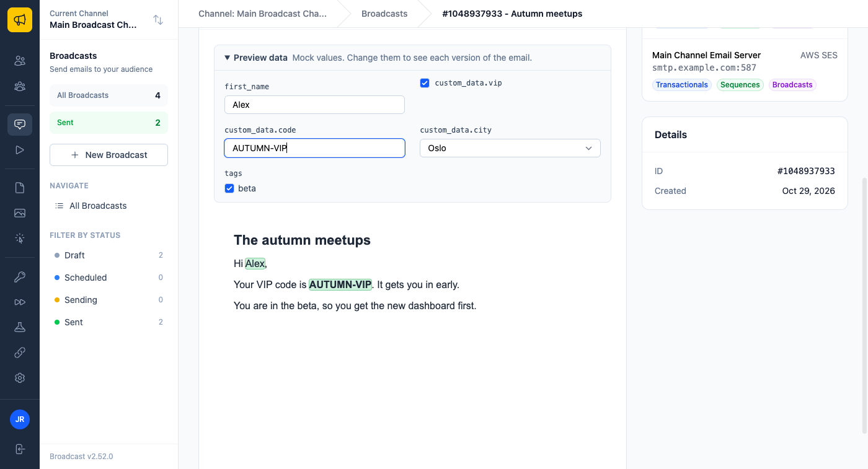This screenshot has height=469, width=868.
Task: Click the Transactionals tag
Action: 682,85
